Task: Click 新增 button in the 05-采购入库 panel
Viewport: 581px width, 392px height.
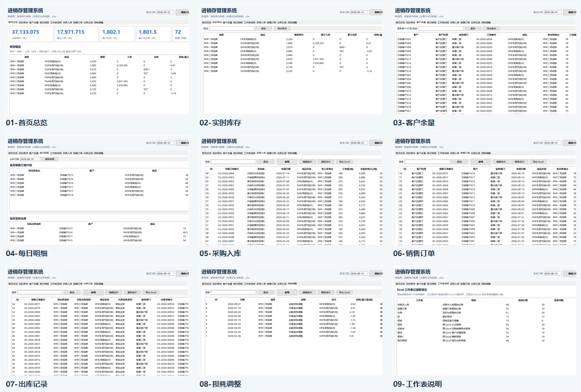Action: (287, 162)
